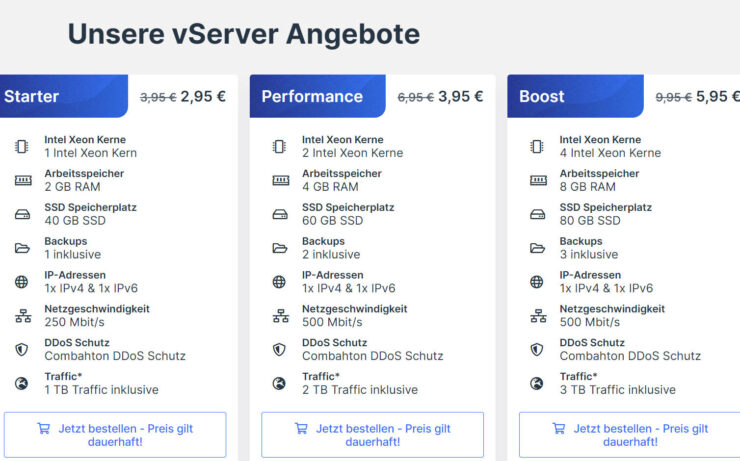This screenshot has height=461, width=740.
Task: Click the shopping cart icon in the Starter order button
Action: [43, 428]
